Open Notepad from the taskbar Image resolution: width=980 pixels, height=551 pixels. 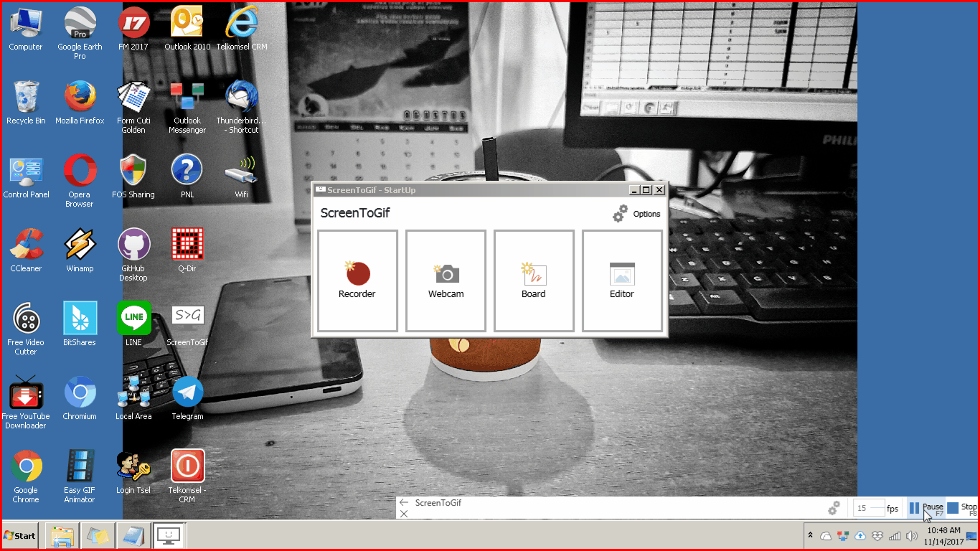pos(133,535)
